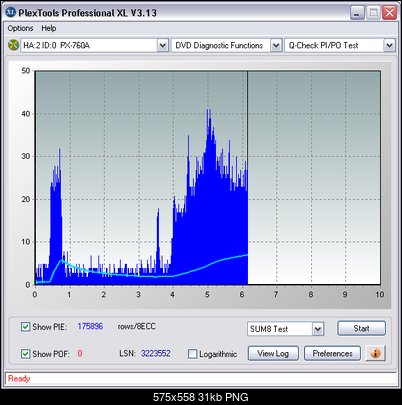Open the Help menu
The image size is (402, 405).
49,28
